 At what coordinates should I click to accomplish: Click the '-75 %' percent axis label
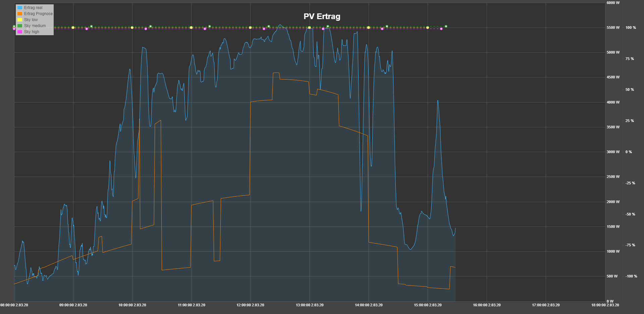(x=630, y=245)
